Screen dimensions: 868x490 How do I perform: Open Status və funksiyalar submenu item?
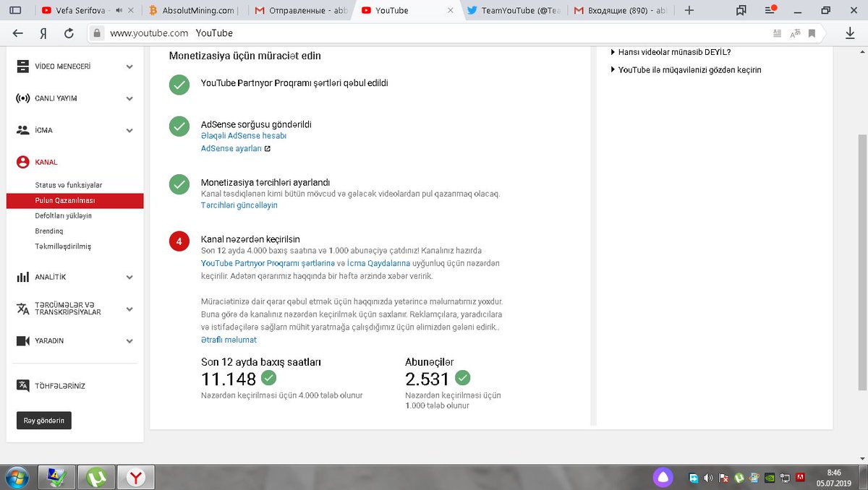69,186
